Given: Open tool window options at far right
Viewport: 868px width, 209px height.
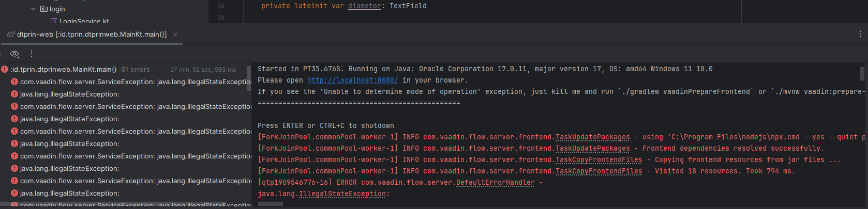Looking at the screenshot, I should coord(860,35).
